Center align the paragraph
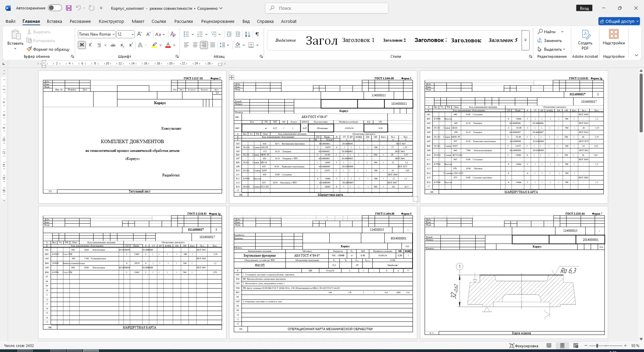644x352 pixels. [x=195, y=45]
